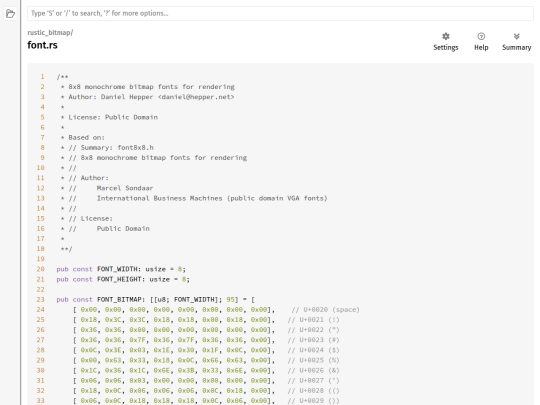Select line number 1

[x=42, y=76]
